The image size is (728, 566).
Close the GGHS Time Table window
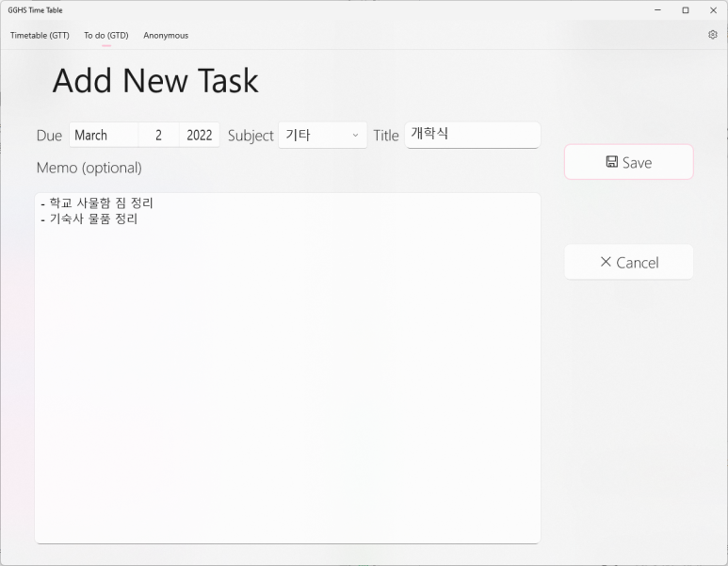coord(713,10)
